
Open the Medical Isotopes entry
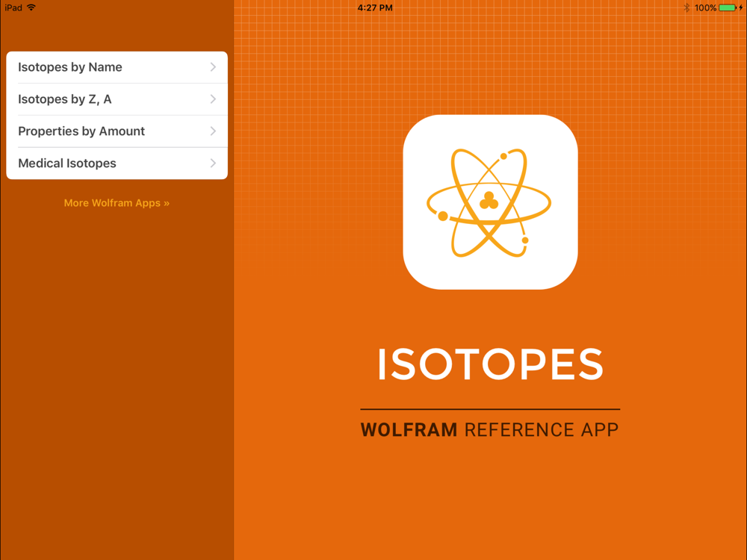(x=117, y=164)
